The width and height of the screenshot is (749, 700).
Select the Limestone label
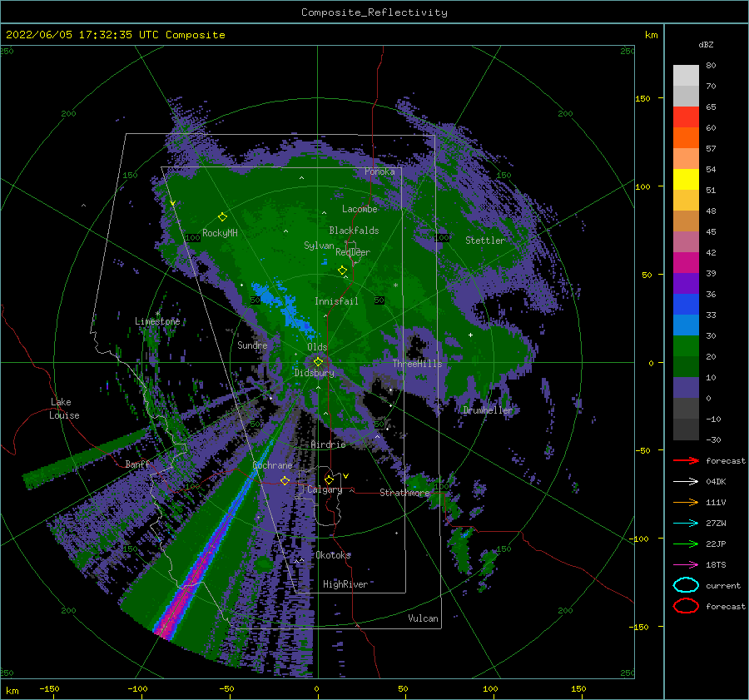point(157,321)
